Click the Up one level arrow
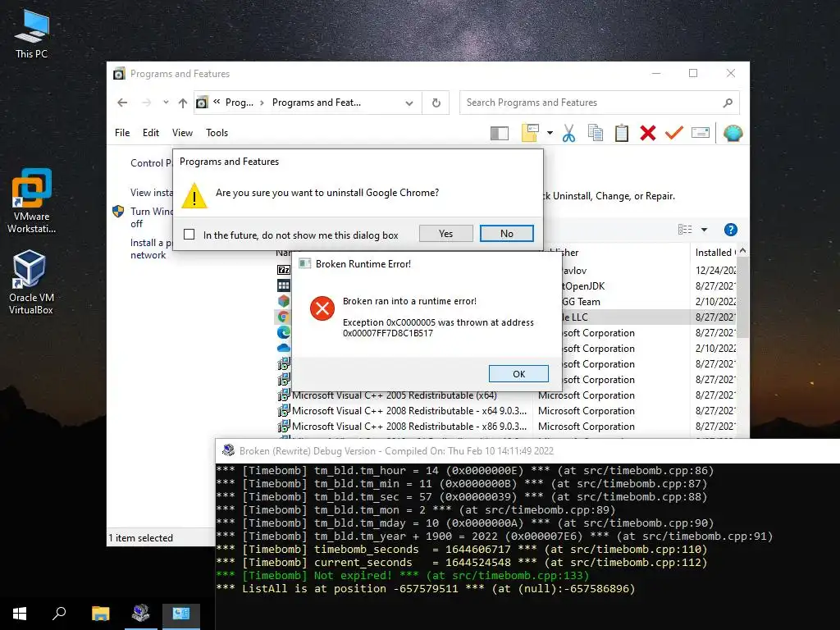840x630 pixels. tap(183, 103)
